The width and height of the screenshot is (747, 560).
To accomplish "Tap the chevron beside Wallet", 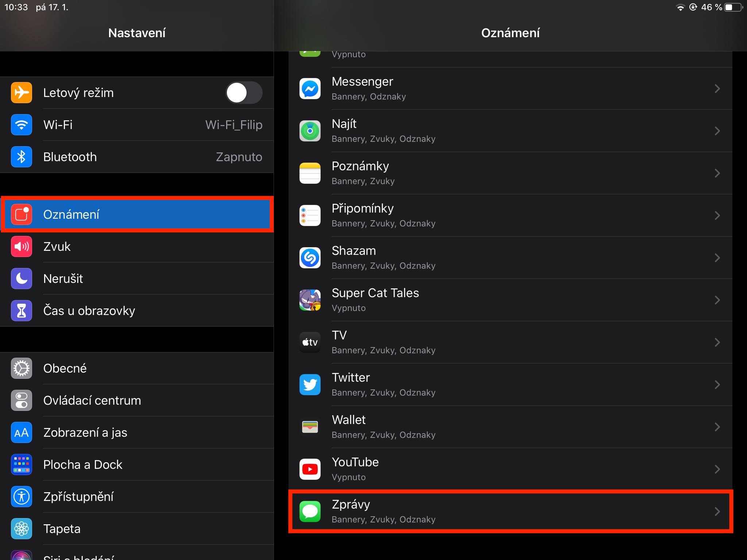I will pos(717,427).
